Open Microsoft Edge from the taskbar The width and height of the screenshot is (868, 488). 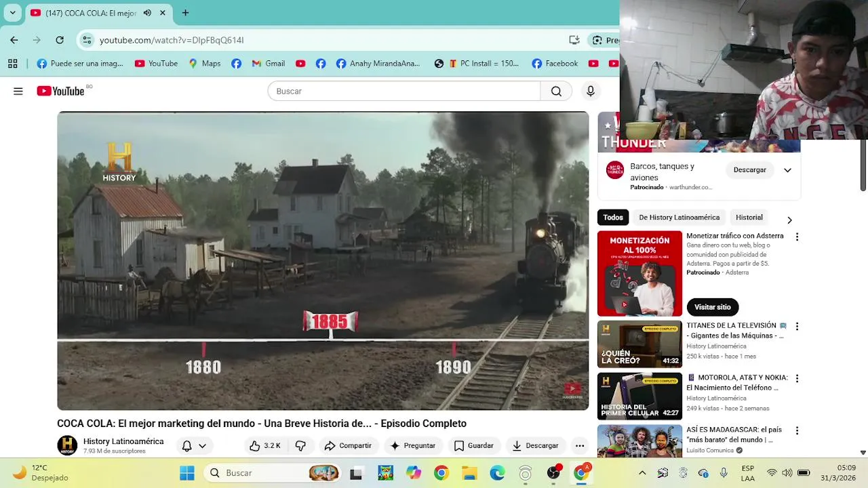click(x=497, y=473)
